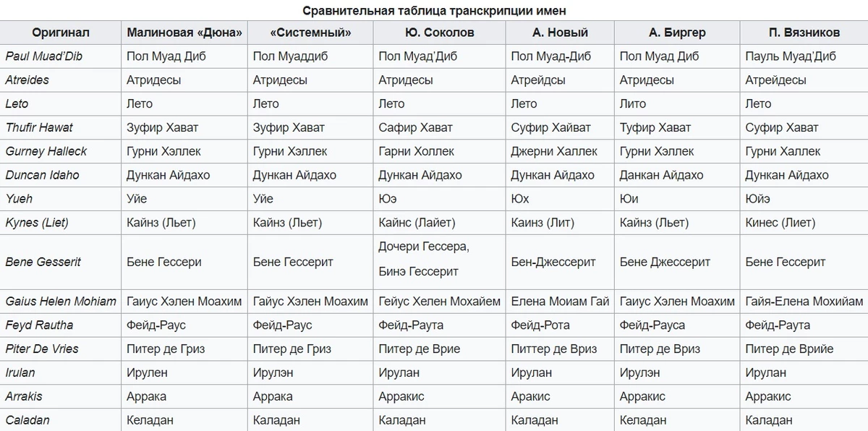868x431 pixels.
Task: Click the "П. Вязников" column header
Action: pyautogui.click(x=804, y=33)
